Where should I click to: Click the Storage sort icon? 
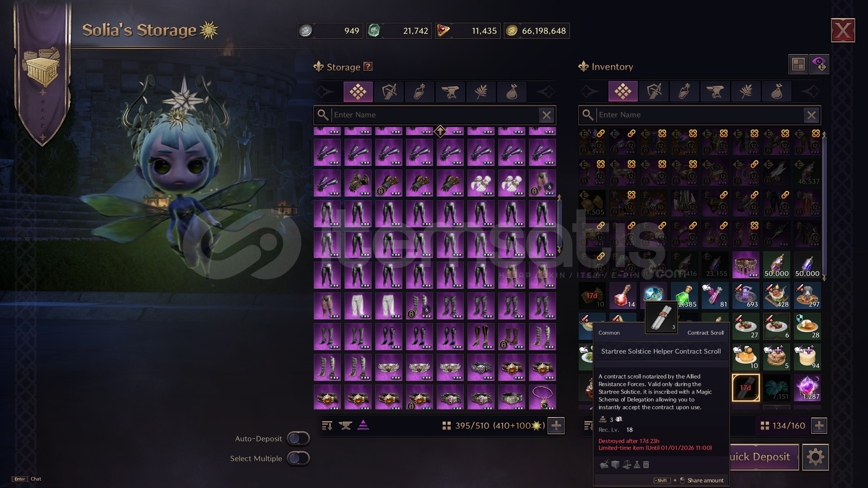pos(327,426)
